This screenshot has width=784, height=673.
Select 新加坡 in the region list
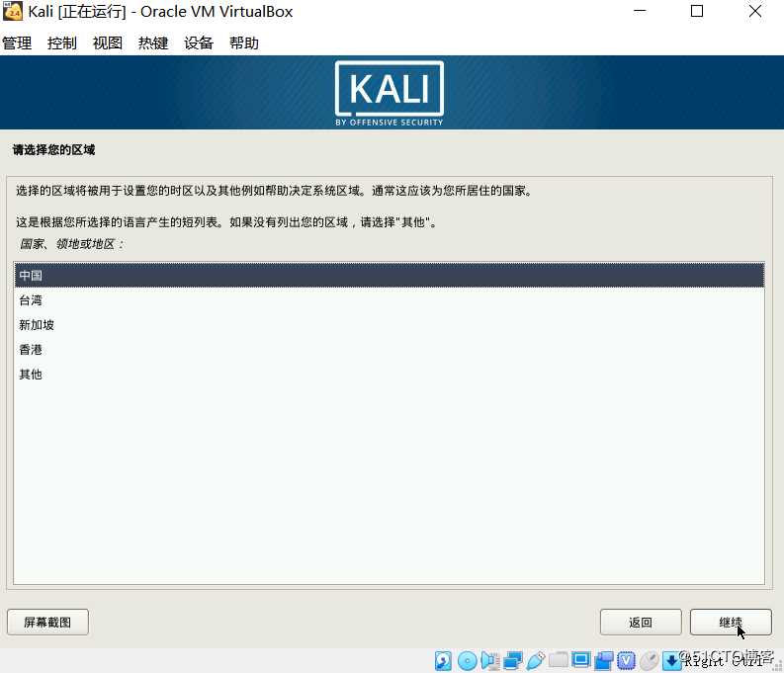click(x=389, y=325)
